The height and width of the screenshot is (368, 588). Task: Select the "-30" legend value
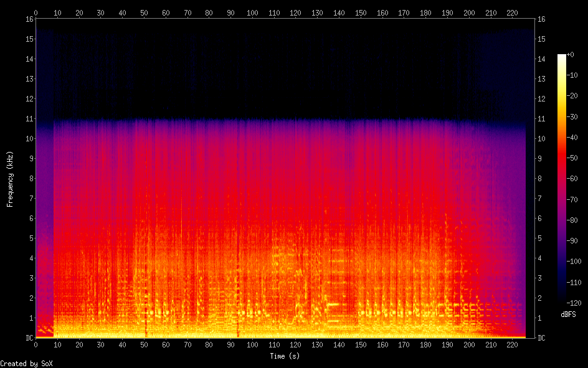(572, 117)
